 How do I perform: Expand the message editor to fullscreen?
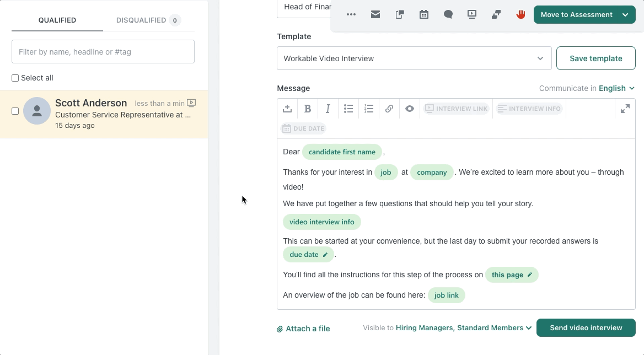point(625,109)
